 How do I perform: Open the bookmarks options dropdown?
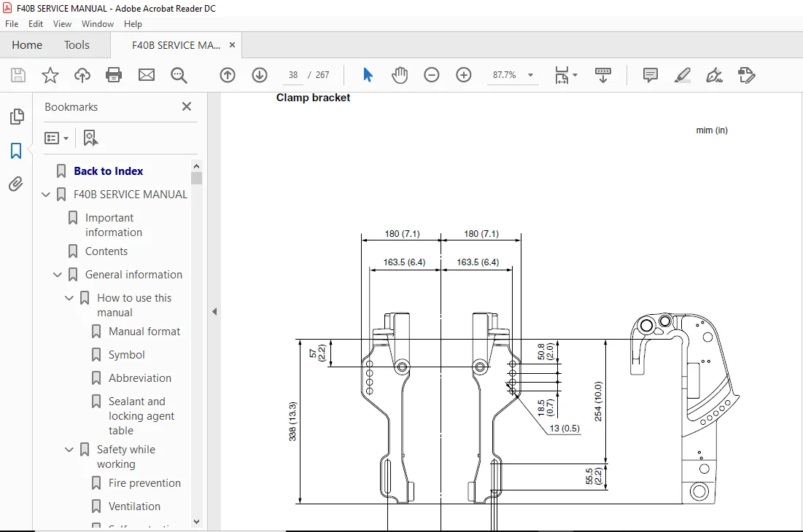[56, 138]
